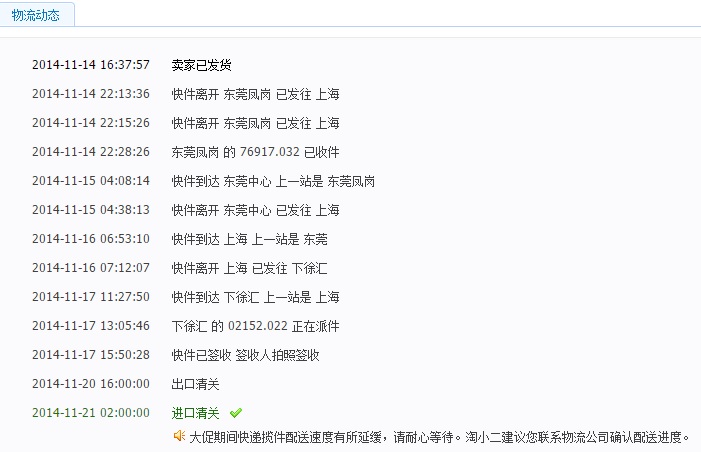Screen dimensions: 701x452
Task: Select timestamp 2014-11-14 22:28:26
Action: (91, 152)
